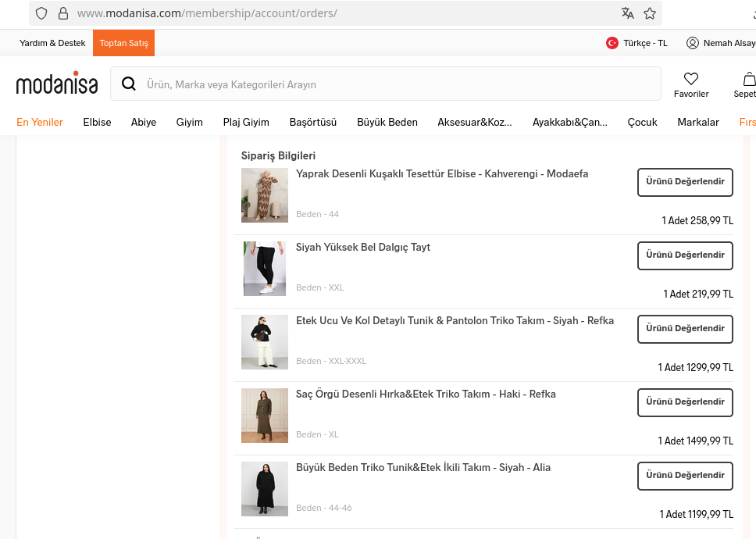This screenshot has width=756, height=539.
Task: Open the Büyük Beden category
Action: (x=387, y=122)
